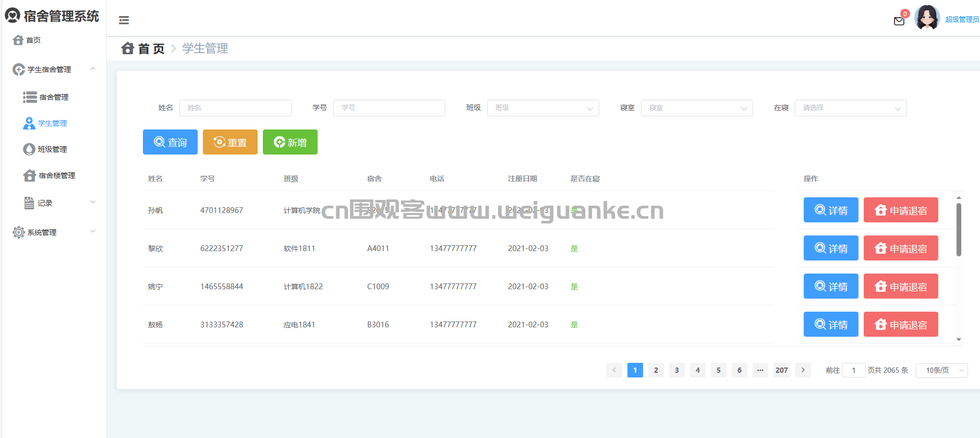Click the 超级管理员 username link
Viewport: 980px width, 438px height.
[x=962, y=19]
